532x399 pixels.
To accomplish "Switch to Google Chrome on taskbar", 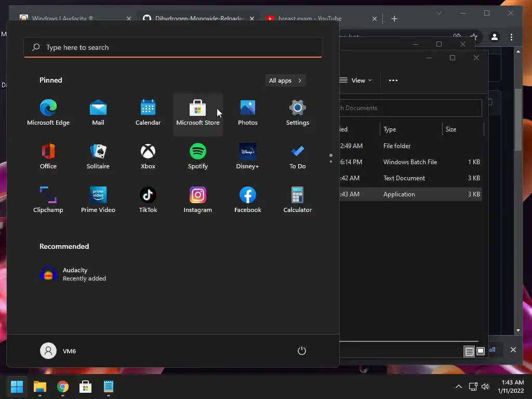I will 63,387.
